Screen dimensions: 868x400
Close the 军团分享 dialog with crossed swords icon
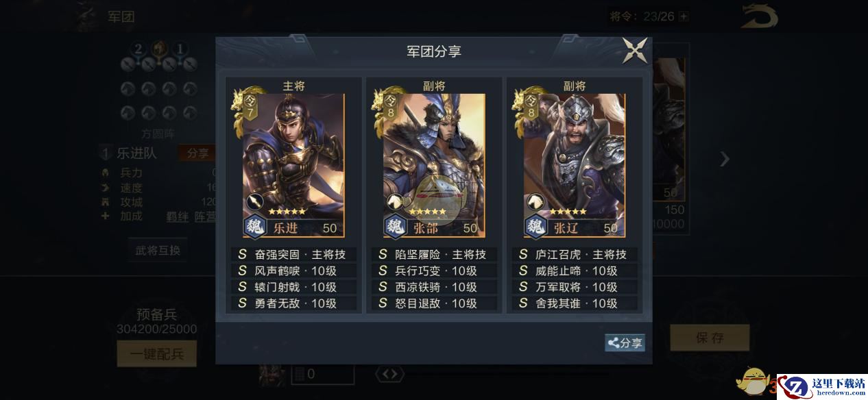click(635, 51)
